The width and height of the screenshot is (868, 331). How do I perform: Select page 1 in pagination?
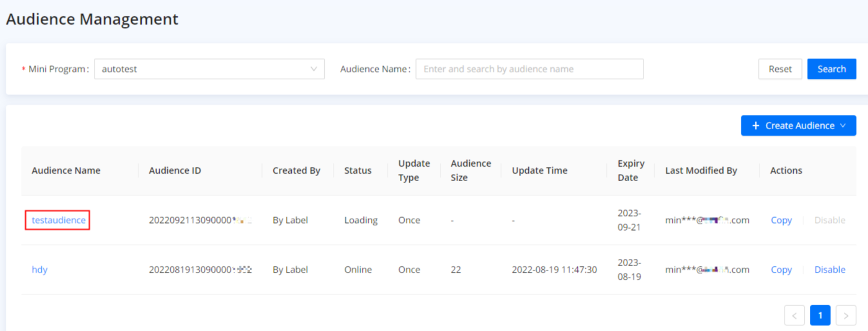(x=820, y=316)
